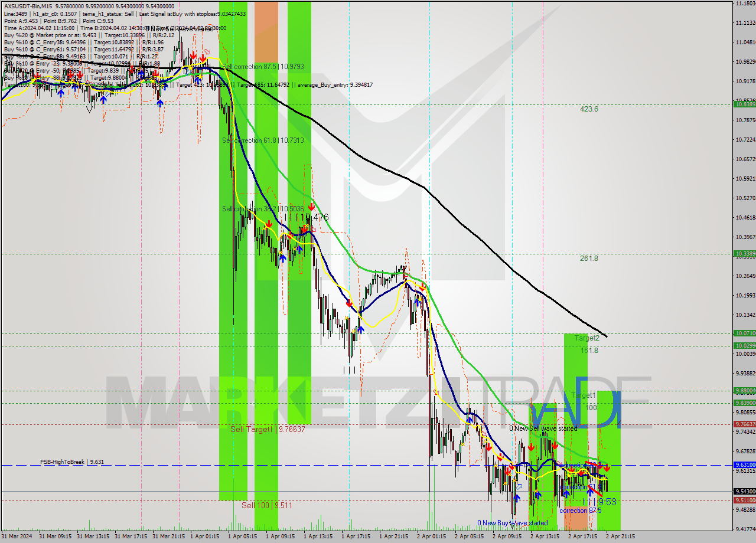Click the 'FSB-HighToBreak | 9.631' label

coord(71,462)
